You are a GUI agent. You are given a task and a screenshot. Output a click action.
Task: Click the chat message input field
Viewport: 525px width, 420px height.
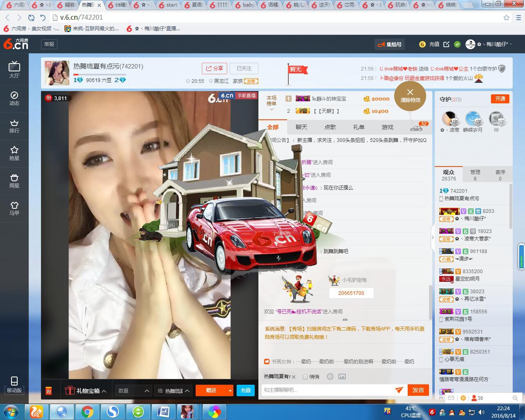click(x=327, y=390)
